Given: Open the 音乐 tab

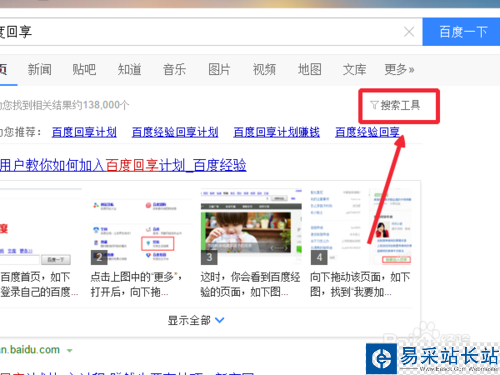Looking at the screenshot, I should 174,70.
